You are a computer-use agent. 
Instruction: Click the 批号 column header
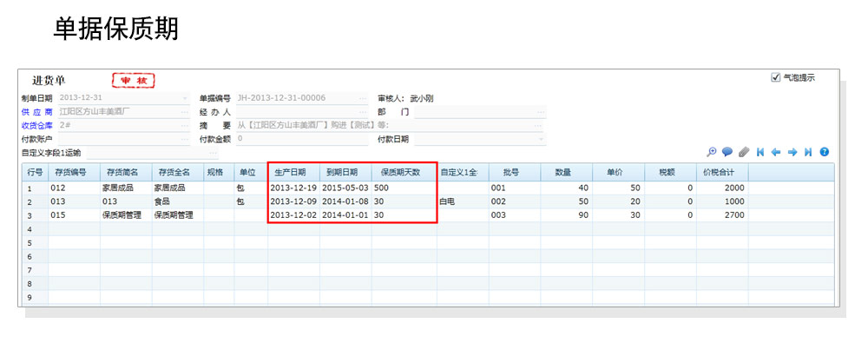pos(514,172)
